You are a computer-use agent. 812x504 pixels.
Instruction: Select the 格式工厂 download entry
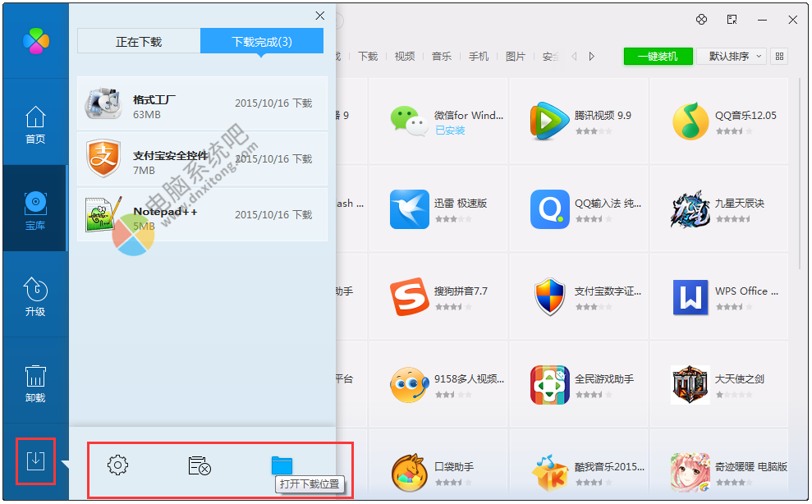[x=202, y=103]
